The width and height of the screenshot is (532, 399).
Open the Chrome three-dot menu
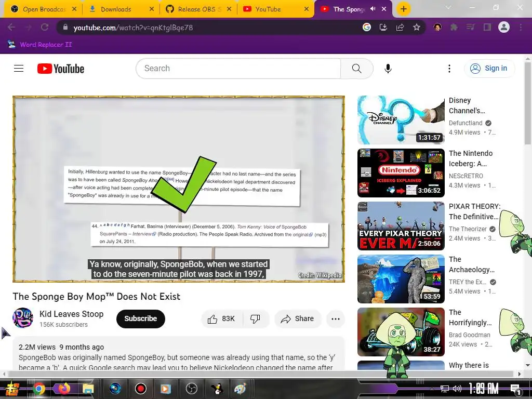[x=521, y=27]
